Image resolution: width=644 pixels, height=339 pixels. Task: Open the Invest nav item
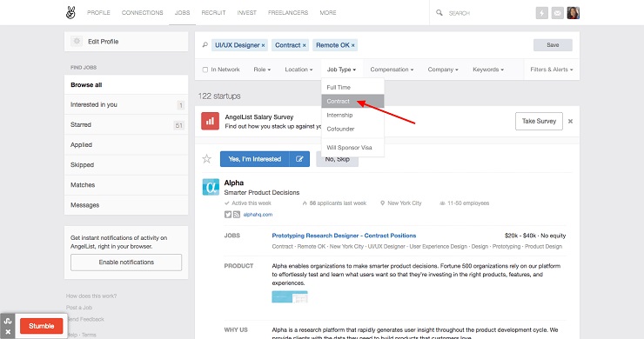(x=247, y=13)
